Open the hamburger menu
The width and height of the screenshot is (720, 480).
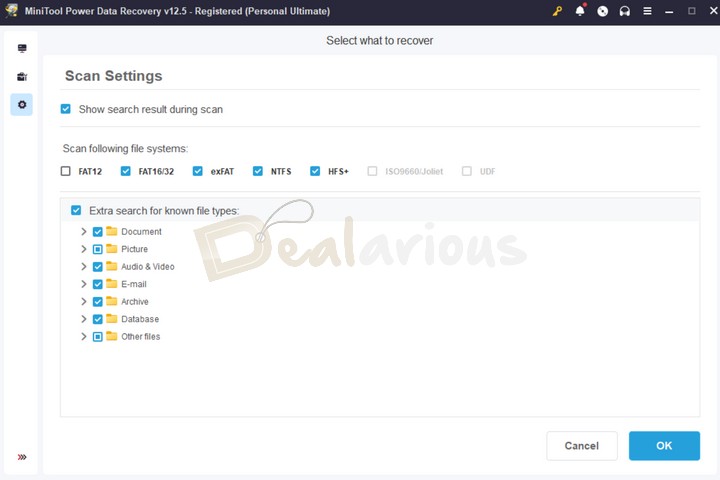647,11
